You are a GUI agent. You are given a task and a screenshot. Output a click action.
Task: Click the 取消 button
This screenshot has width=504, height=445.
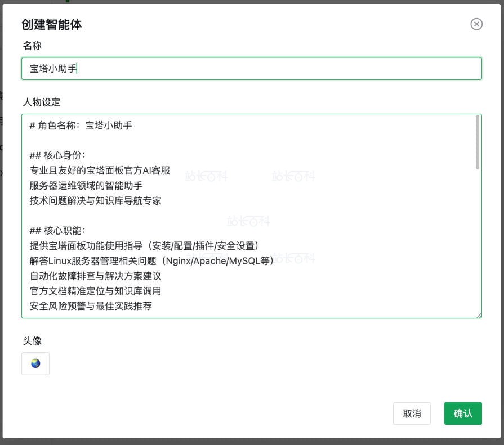coord(412,413)
